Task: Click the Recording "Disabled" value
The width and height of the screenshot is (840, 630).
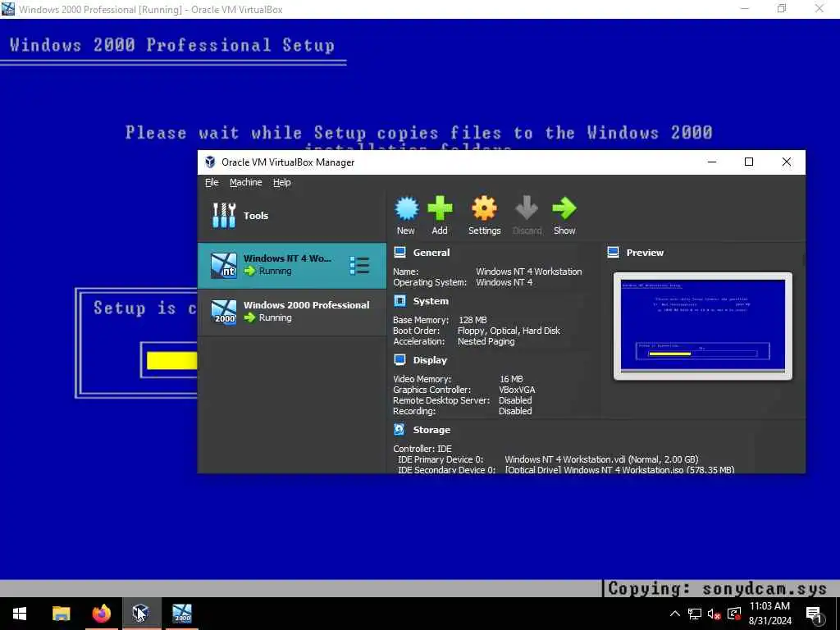Action: pyautogui.click(x=515, y=411)
